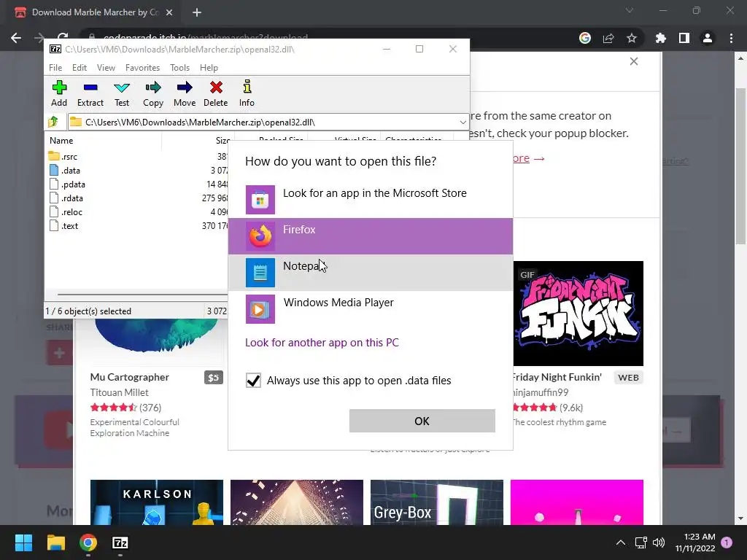The width and height of the screenshot is (747, 560).
Task: Click the Mu Cartographer game title
Action: (130, 377)
